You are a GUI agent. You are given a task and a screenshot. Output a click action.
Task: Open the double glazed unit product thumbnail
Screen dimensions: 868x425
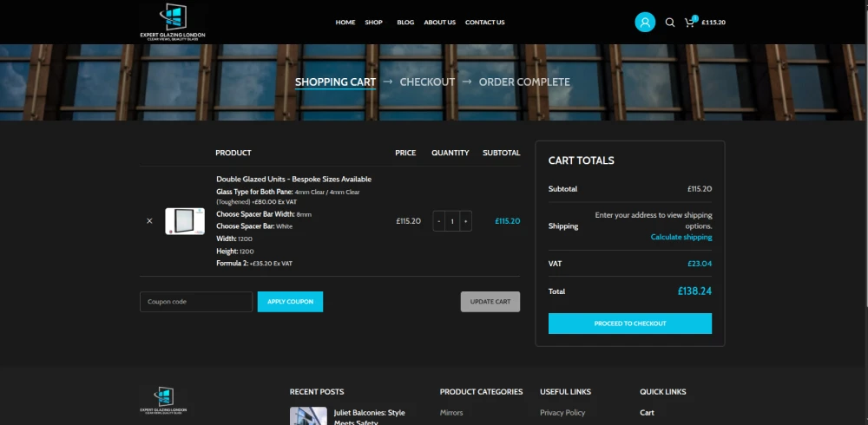[185, 221]
